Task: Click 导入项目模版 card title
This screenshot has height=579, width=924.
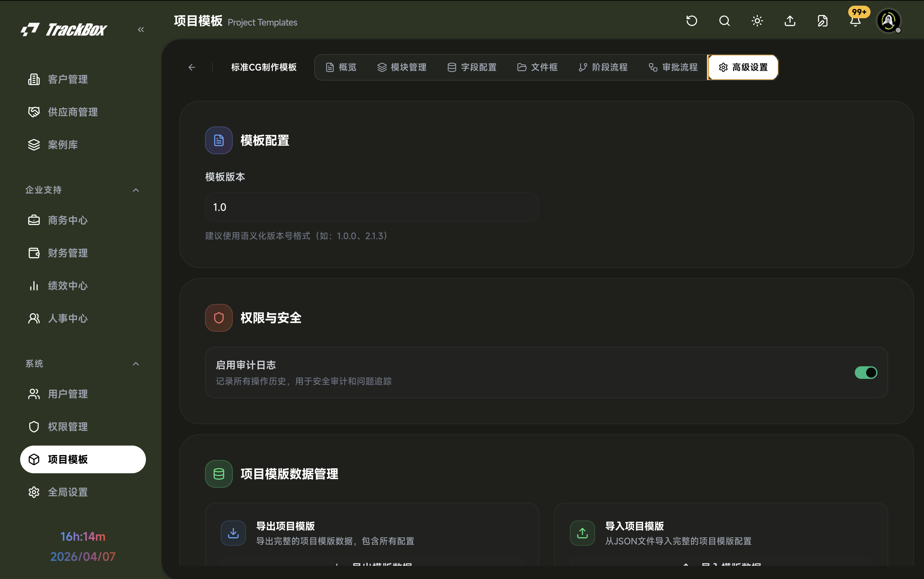Action: (x=634, y=526)
